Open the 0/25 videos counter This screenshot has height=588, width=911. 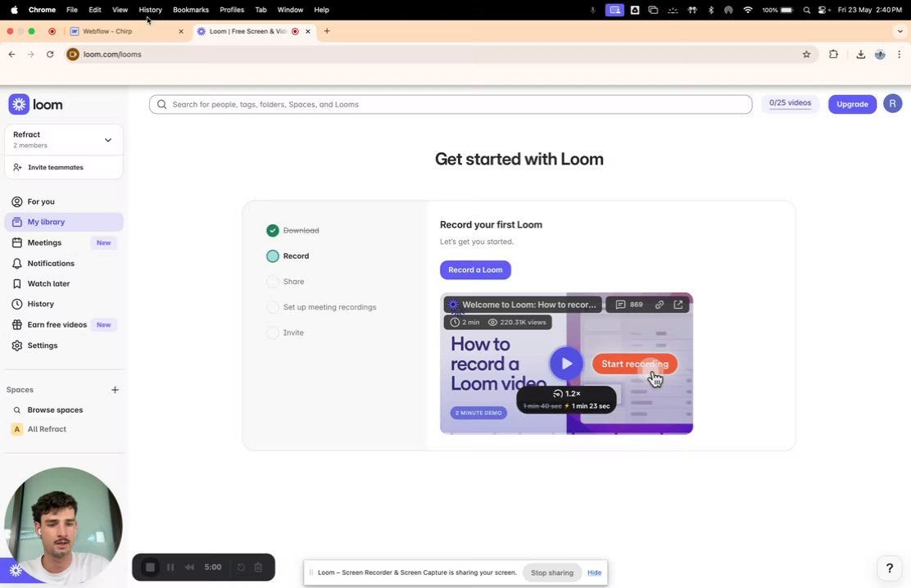pyautogui.click(x=790, y=103)
